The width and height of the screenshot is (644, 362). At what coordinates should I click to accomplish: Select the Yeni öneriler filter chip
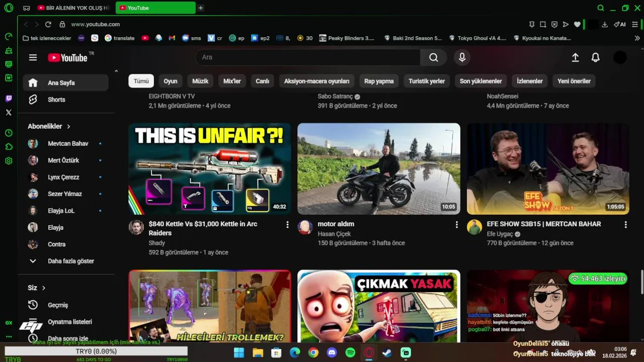point(574,81)
